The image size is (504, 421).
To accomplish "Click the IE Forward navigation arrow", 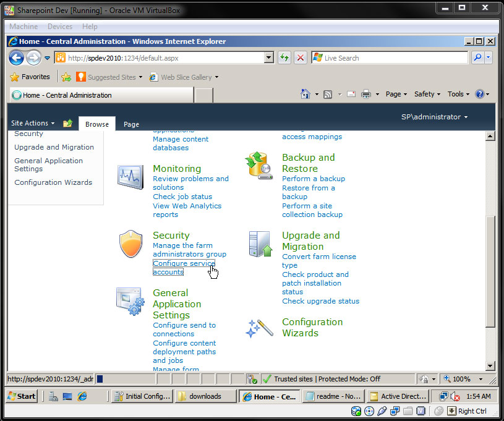I will (x=33, y=58).
